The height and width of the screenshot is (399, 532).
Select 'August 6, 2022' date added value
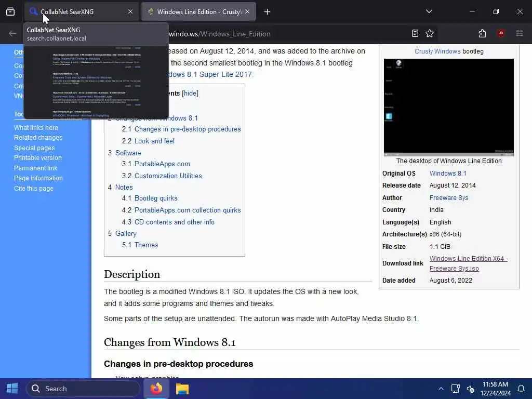(x=451, y=281)
